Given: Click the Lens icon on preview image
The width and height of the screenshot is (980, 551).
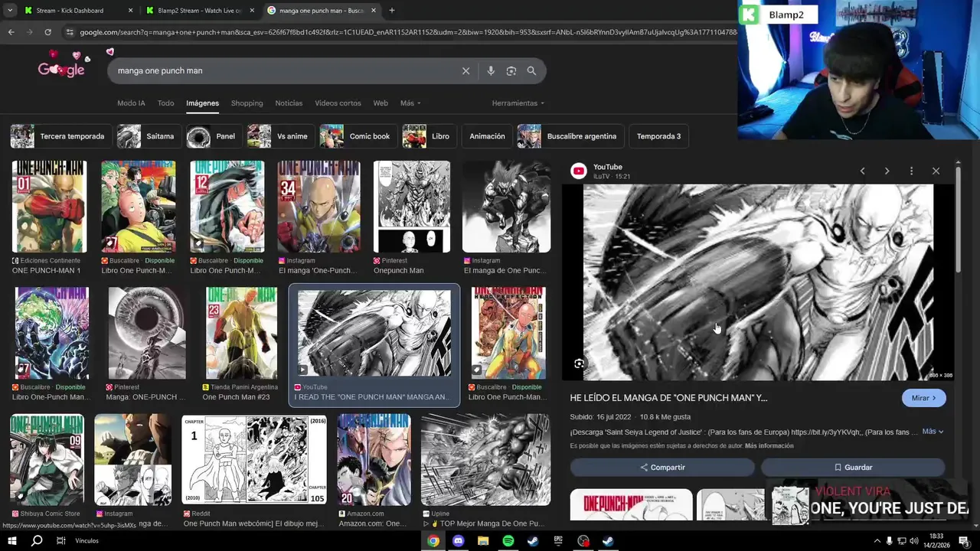Looking at the screenshot, I should pyautogui.click(x=579, y=364).
